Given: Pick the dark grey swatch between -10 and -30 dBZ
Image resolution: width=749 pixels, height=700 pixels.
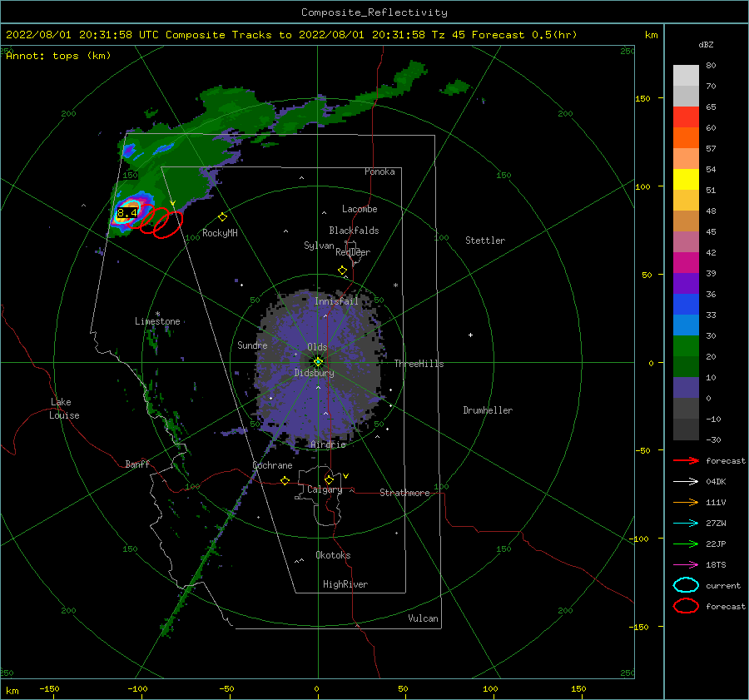Looking at the screenshot, I should [x=686, y=429].
